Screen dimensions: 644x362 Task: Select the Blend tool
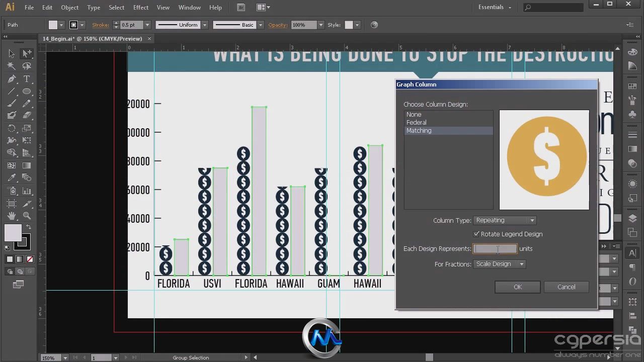click(27, 178)
